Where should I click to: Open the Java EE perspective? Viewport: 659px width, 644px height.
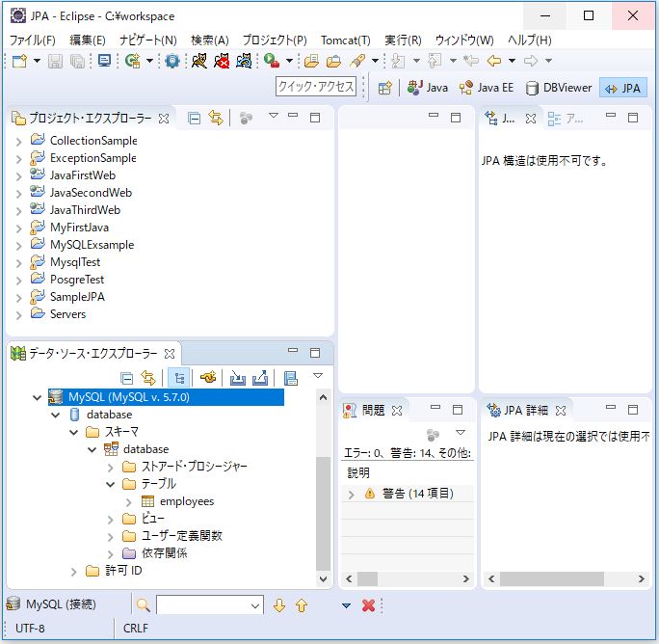486,88
